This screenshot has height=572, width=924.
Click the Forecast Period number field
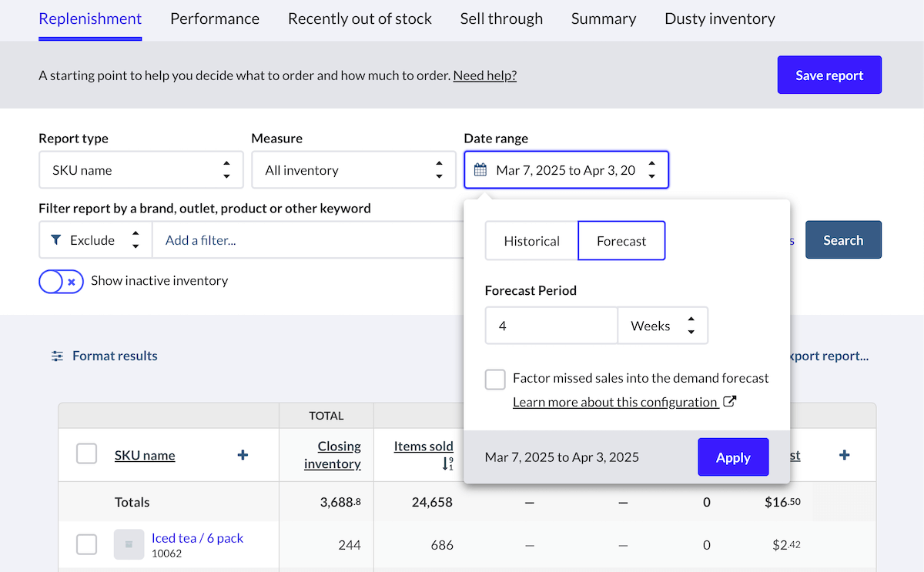pos(551,326)
